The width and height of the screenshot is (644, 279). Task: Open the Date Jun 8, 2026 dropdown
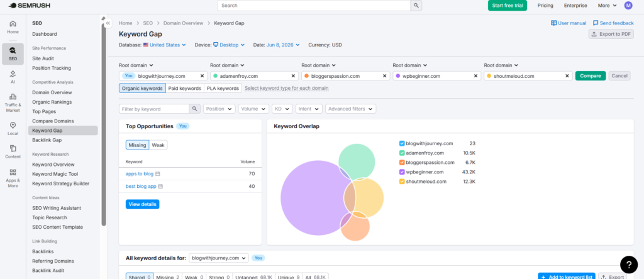[283, 45]
